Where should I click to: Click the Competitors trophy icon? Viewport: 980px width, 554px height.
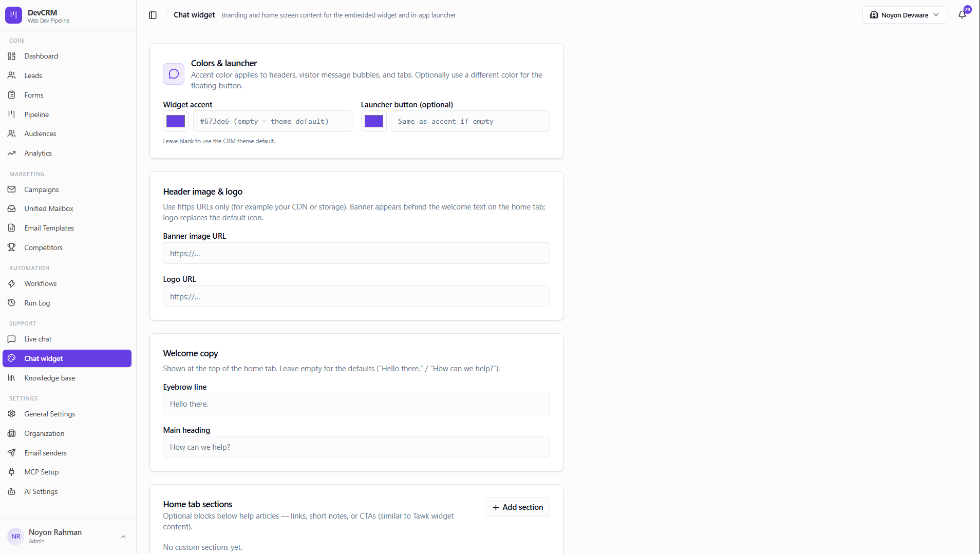coord(12,247)
